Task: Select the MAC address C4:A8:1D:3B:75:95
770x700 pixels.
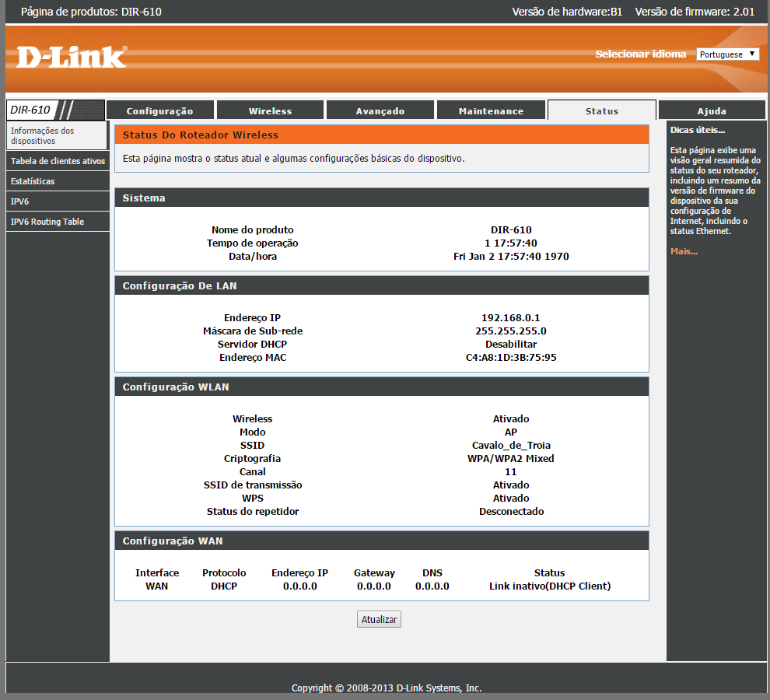Action: (x=511, y=358)
